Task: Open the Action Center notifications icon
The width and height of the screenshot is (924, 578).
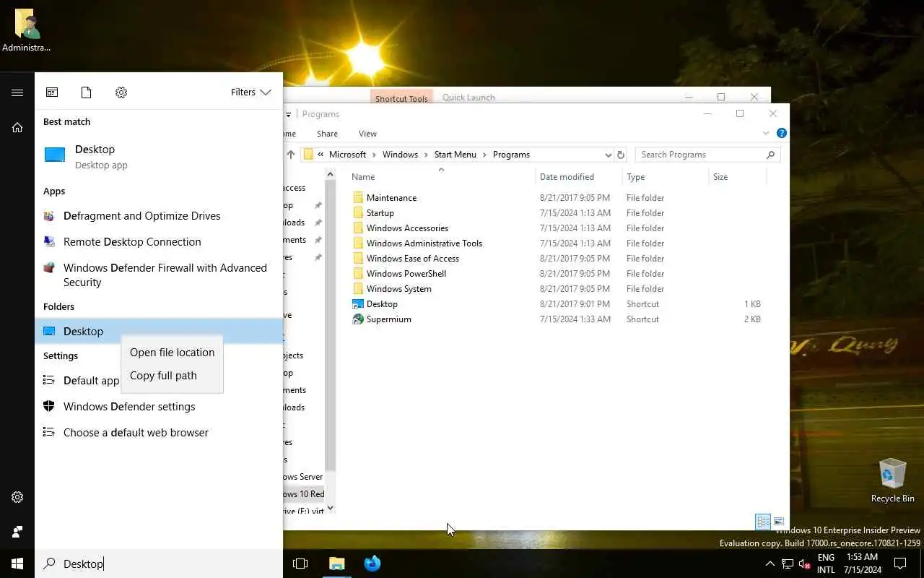Action: [x=900, y=564]
